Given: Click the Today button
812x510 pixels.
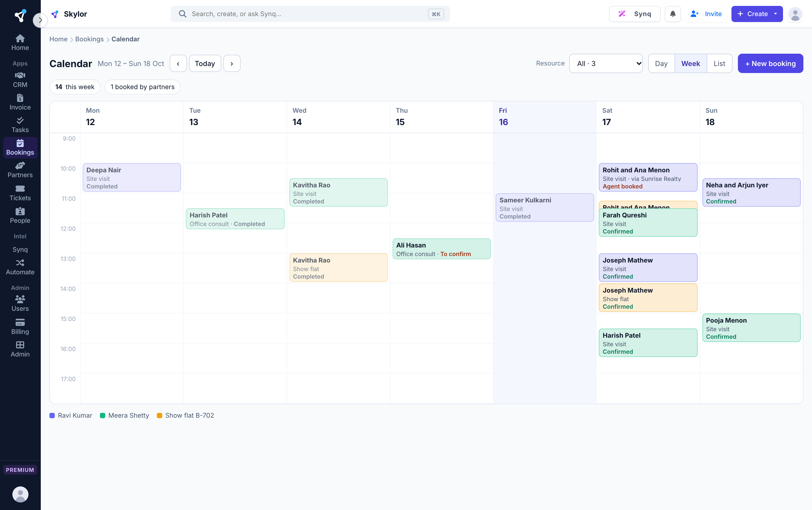Looking at the screenshot, I should pyautogui.click(x=205, y=63).
